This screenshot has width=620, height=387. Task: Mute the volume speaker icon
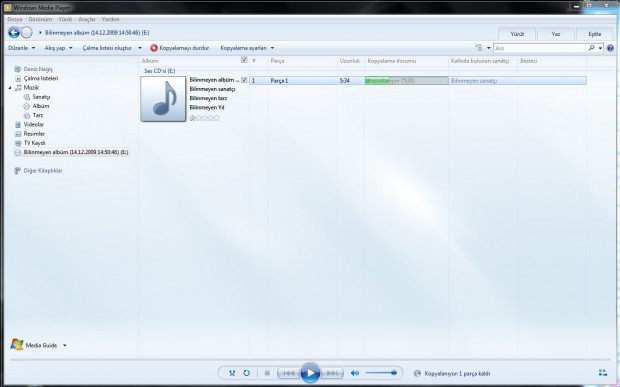pyautogui.click(x=355, y=373)
